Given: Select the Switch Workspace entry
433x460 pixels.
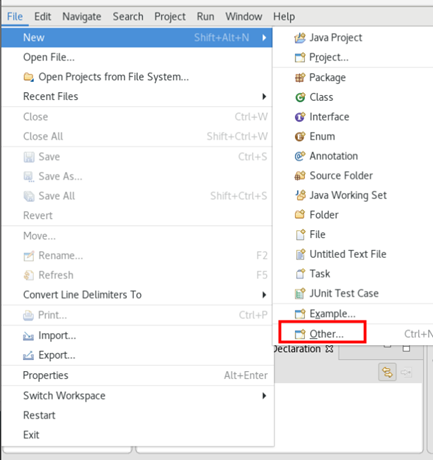Looking at the screenshot, I should [x=138, y=396].
